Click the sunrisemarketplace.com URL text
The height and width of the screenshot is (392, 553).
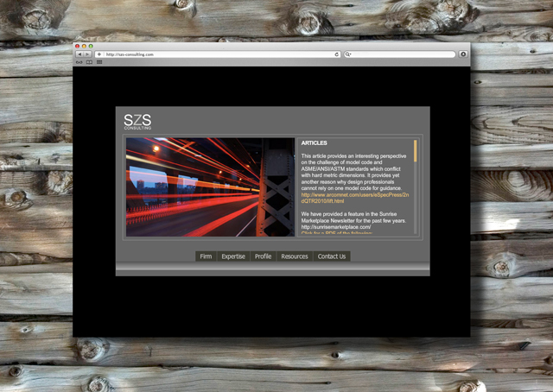pyautogui.click(x=336, y=227)
